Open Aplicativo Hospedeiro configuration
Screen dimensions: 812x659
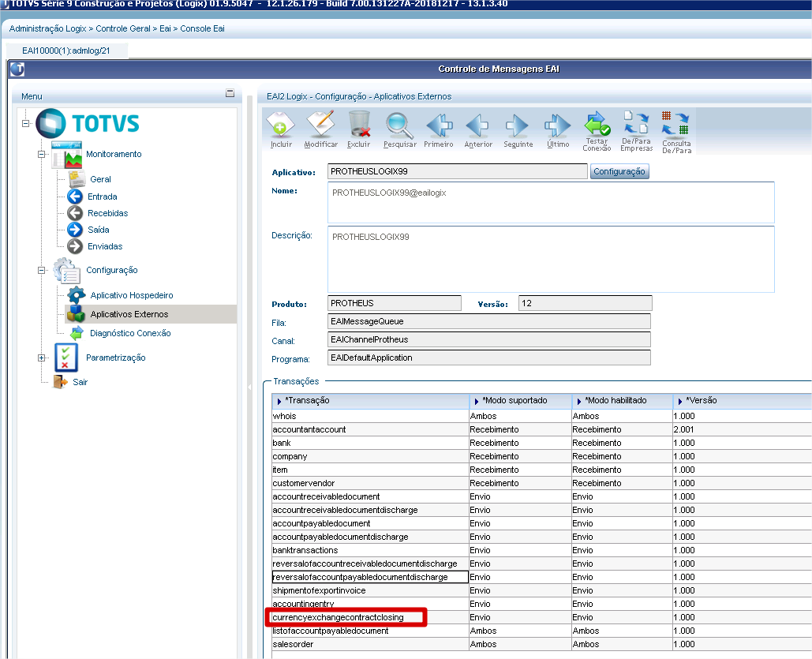132,295
